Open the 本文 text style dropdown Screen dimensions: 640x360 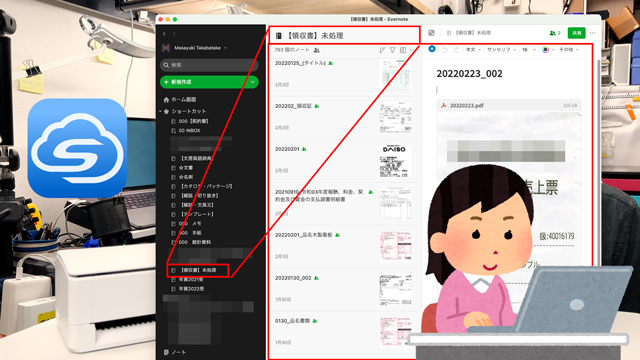[473, 49]
